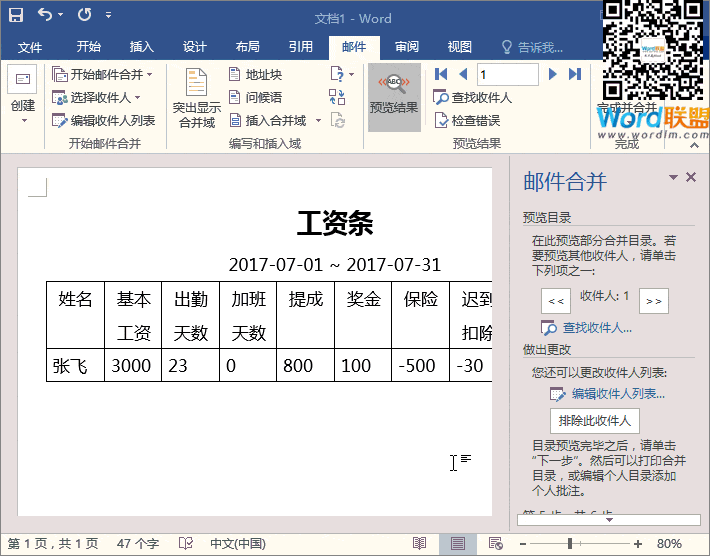Click the 编辑收件人列表... link in pane
The height and width of the screenshot is (556, 710).
[x=607, y=394]
